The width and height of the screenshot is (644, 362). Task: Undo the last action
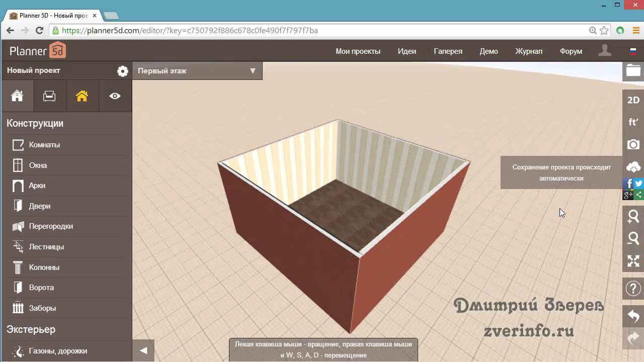click(x=633, y=316)
